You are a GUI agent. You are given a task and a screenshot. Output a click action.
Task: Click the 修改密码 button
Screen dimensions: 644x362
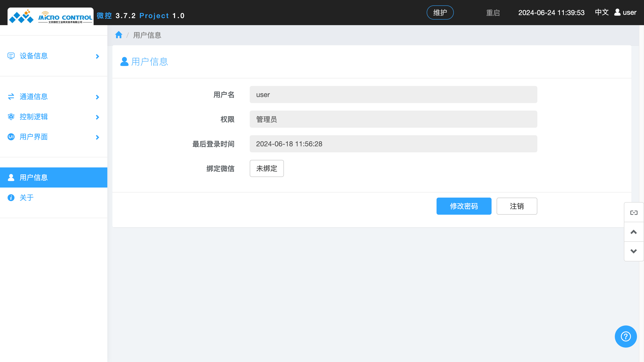[464, 206]
